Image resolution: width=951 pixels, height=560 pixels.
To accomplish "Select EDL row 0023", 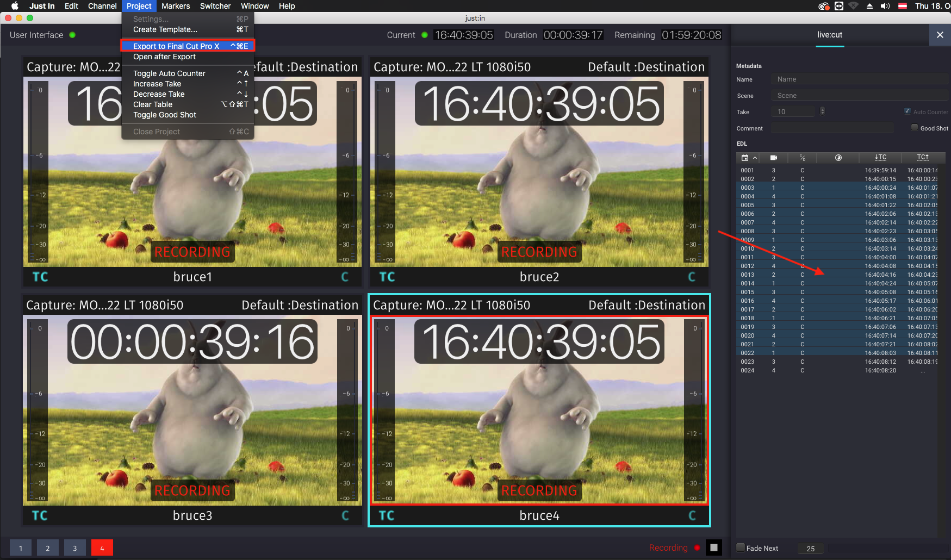I will click(x=837, y=362).
